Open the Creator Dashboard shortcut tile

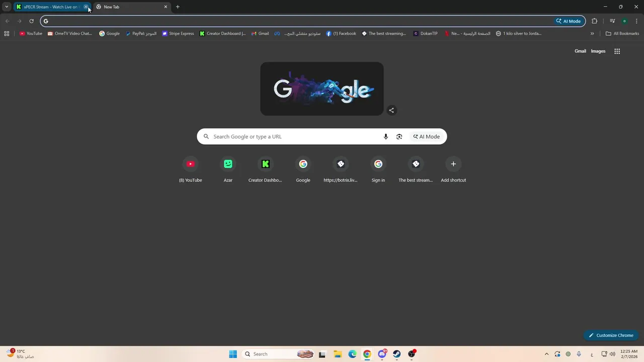[x=265, y=169]
